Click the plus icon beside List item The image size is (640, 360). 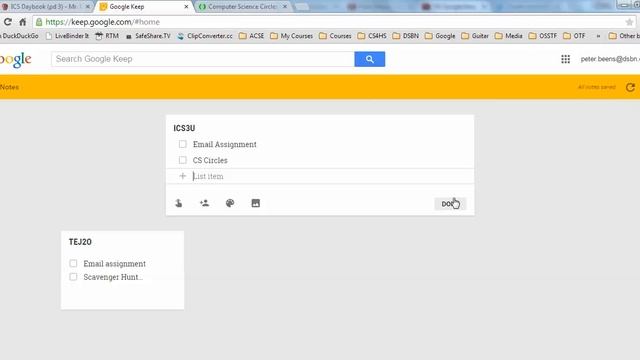182,176
